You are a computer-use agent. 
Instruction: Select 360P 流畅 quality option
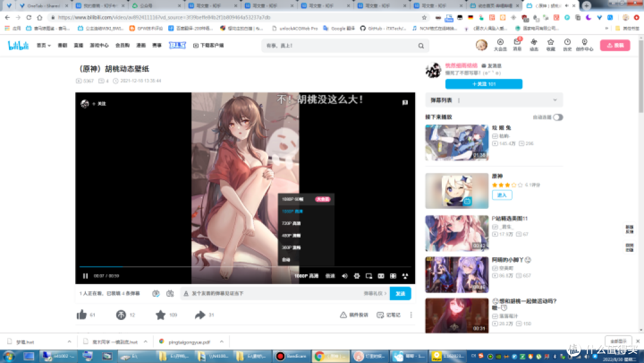306,248
